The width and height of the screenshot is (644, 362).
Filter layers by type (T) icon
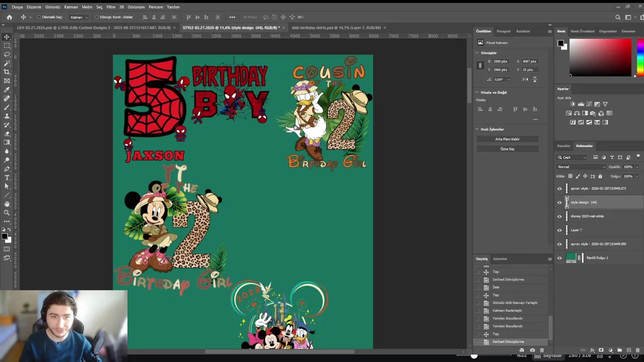[612, 157]
